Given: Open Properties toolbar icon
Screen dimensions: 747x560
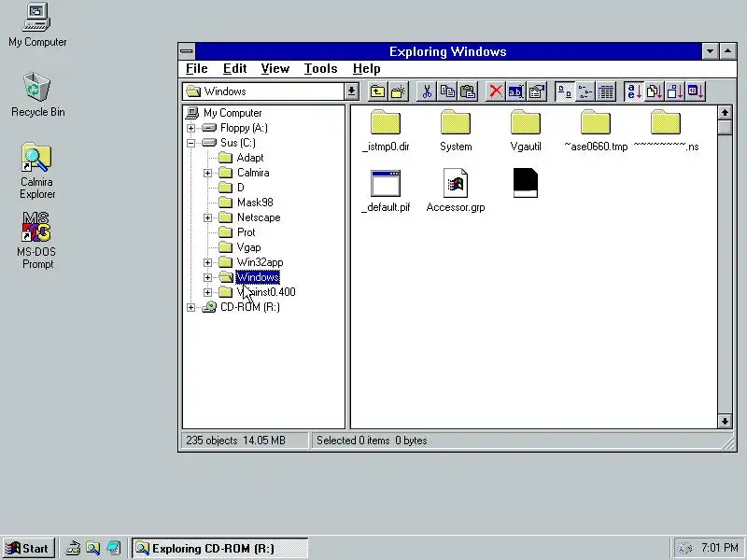Looking at the screenshot, I should tap(537, 91).
